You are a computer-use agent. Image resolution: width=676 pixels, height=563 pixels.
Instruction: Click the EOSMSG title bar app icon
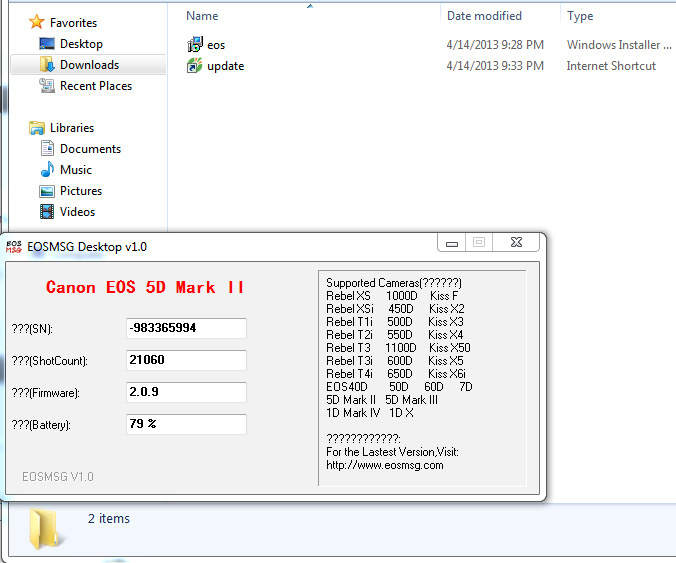[14, 247]
